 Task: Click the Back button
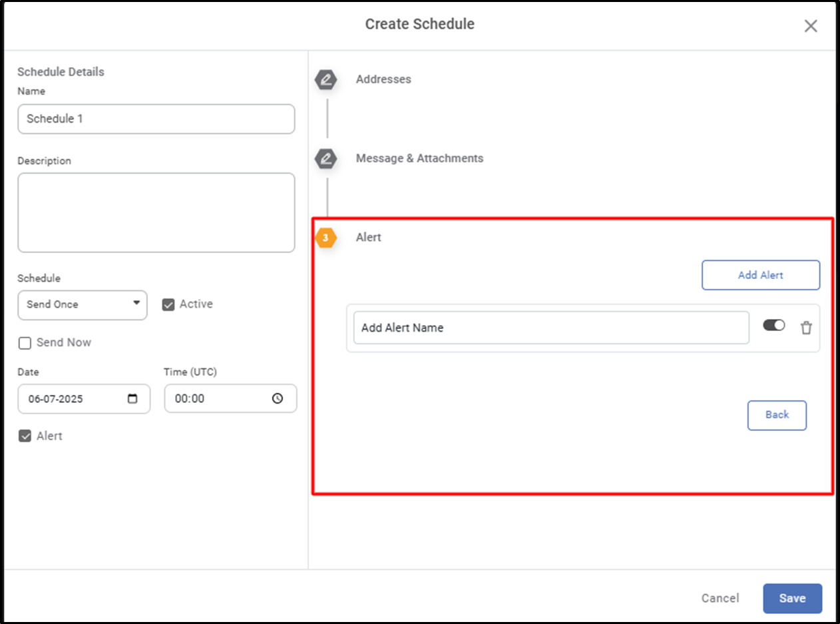[777, 415]
